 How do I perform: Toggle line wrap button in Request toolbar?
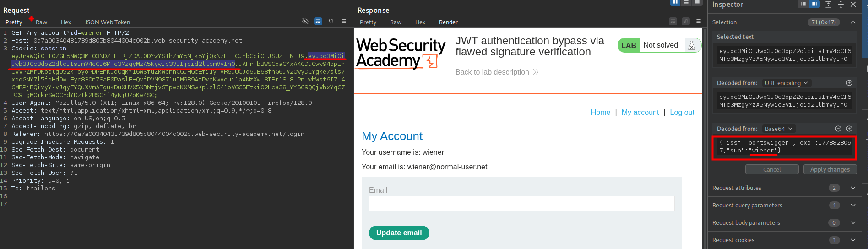click(x=318, y=22)
